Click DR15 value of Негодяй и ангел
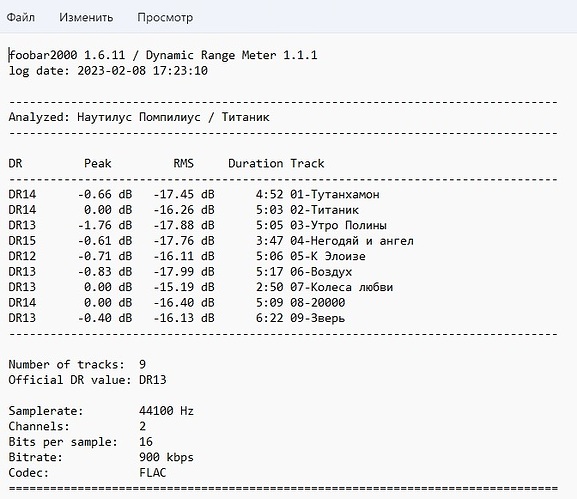 click(22, 241)
